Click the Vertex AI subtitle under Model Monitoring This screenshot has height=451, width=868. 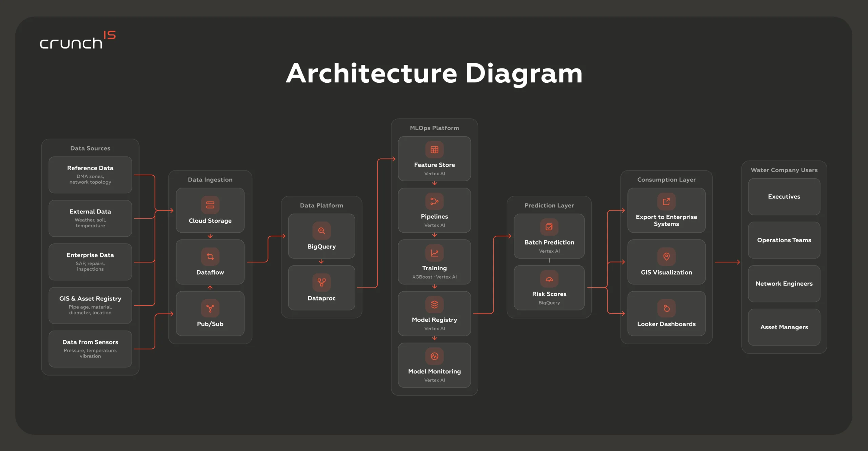(434, 380)
